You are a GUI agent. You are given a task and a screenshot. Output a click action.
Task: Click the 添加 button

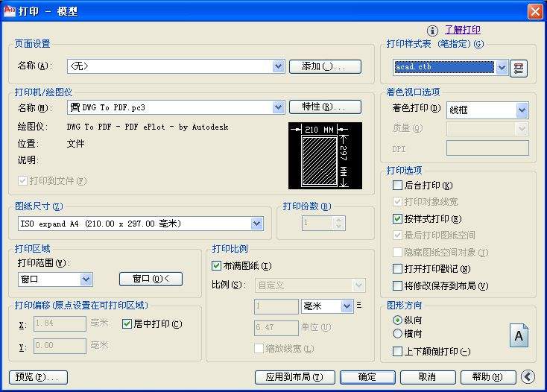[x=325, y=66]
